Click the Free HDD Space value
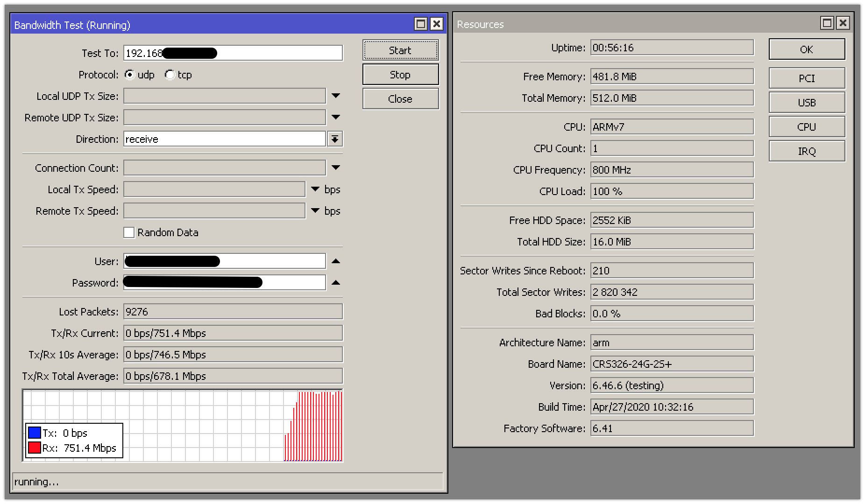865x504 pixels. click(672, 220)
